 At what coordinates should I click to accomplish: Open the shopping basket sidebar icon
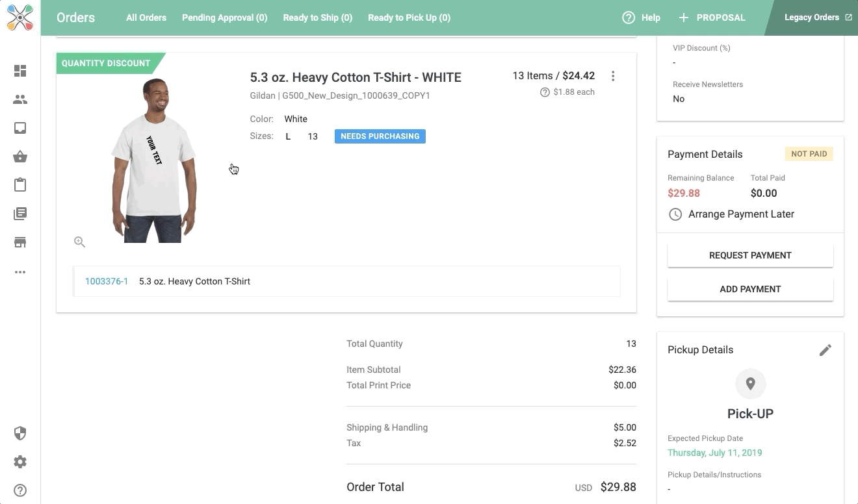point(20,157)
